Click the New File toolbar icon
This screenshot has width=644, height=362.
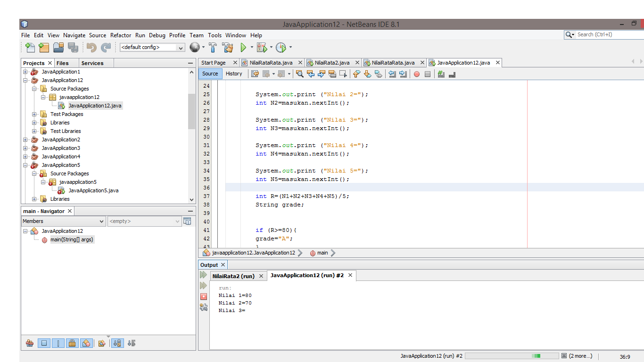tap(30, 47)
